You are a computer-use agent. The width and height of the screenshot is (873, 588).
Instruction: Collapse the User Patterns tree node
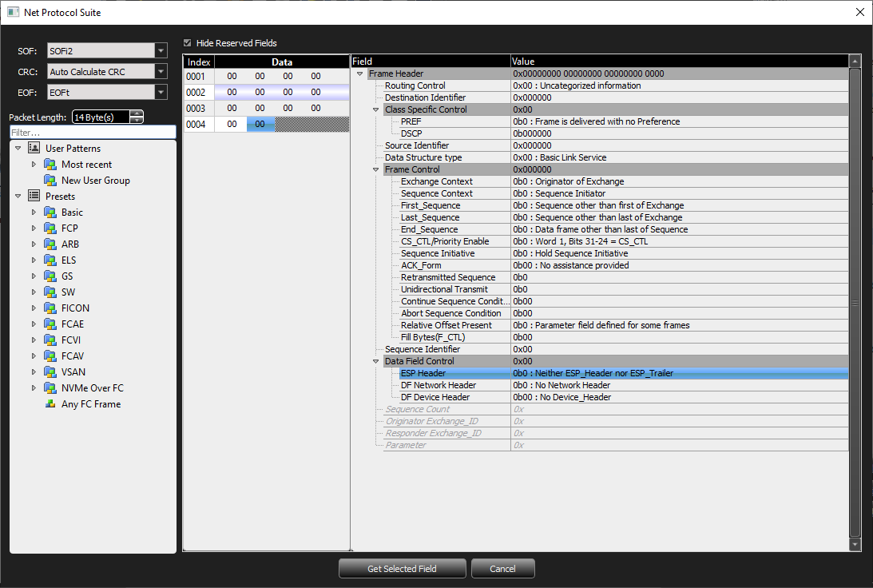click(18, 148)
